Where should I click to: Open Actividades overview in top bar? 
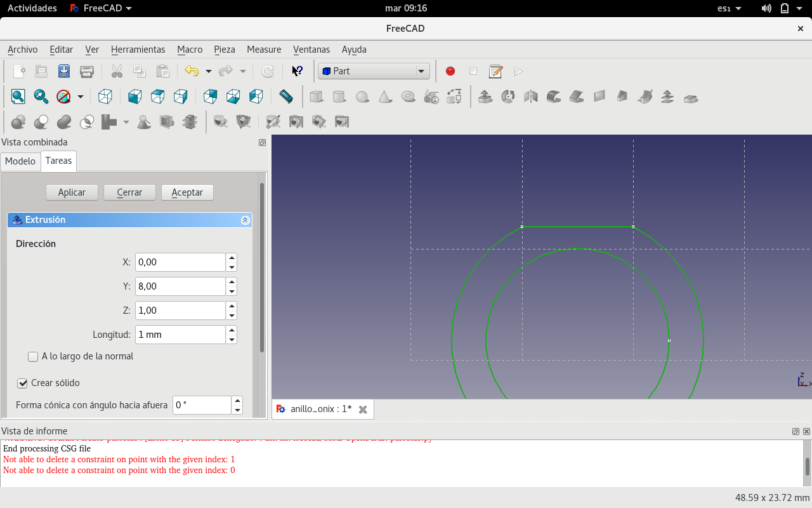[32, 8]
